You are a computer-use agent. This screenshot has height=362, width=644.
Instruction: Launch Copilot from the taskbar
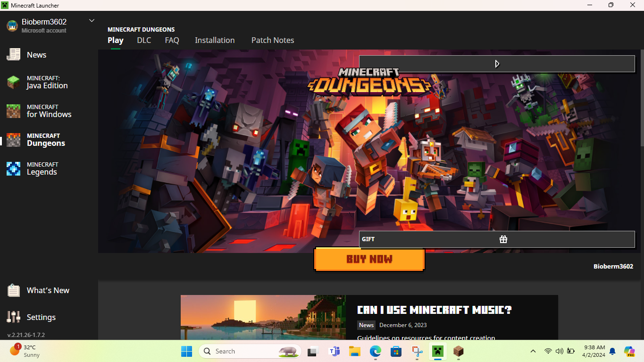click(629, 351)
